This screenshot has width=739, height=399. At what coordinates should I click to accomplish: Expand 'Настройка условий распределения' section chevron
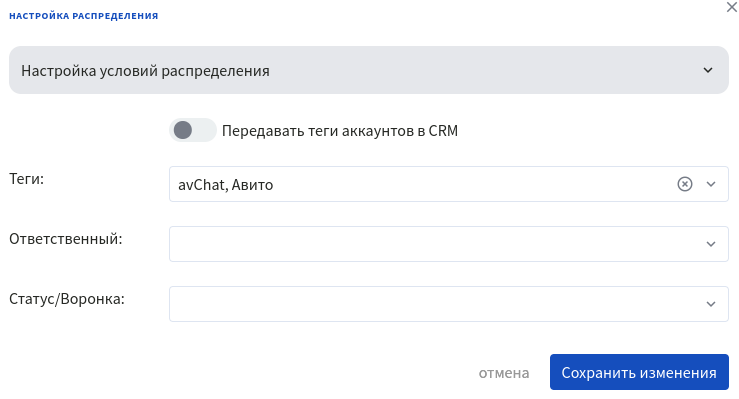707,70
